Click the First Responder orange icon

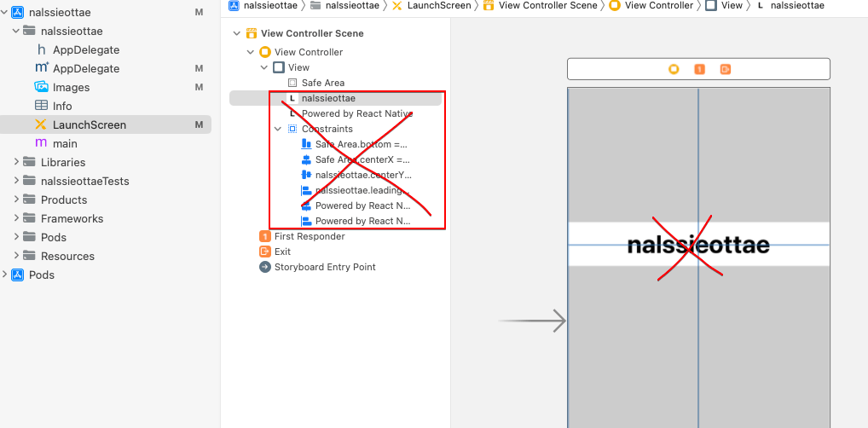tap(264, 236)
